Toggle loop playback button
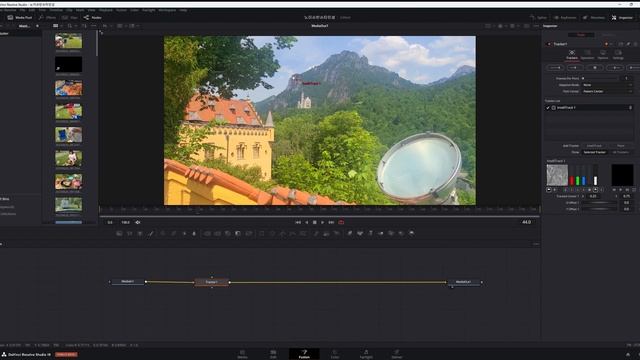Viewport: 640px width, 360px height. [x=341, y=222]
